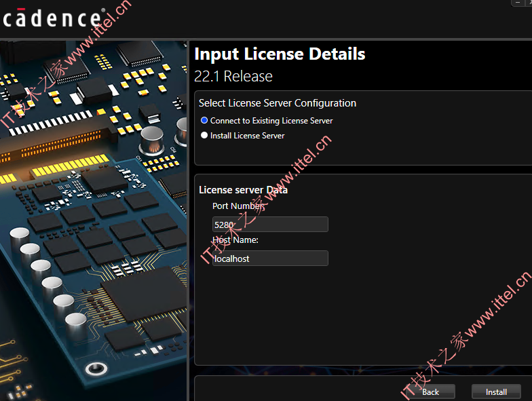Click the circuit board image
The image size is (532, 401).
[x=94, y=221]
